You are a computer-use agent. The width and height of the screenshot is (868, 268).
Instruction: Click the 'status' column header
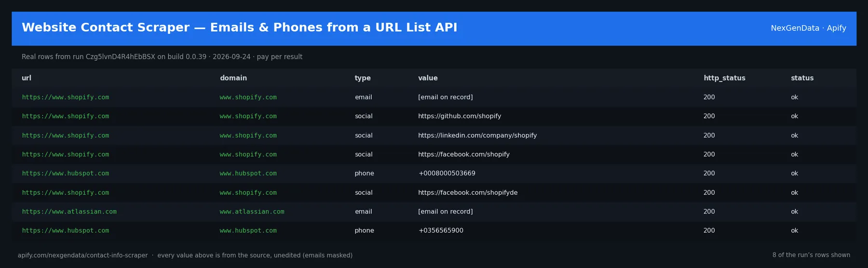pos(802,78)
